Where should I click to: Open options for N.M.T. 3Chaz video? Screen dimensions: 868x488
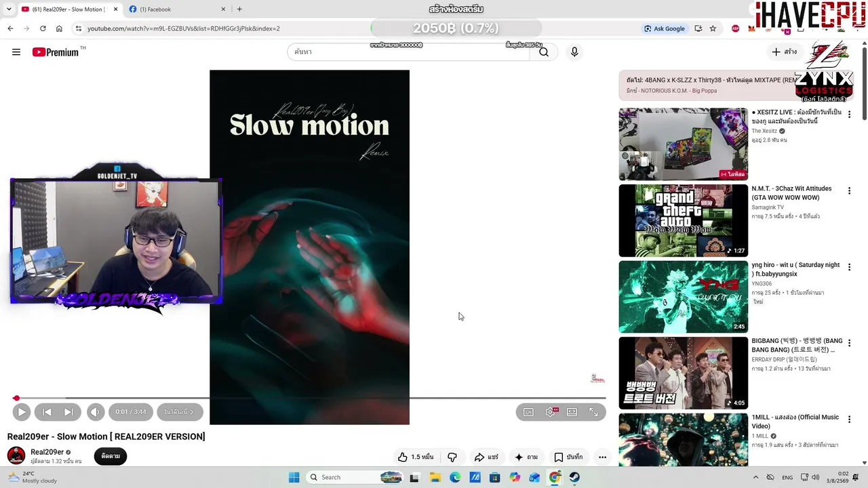click(849, 191)
